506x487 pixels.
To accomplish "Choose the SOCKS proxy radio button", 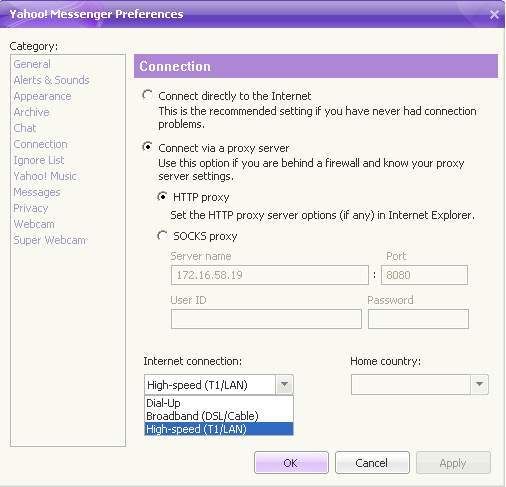I will [162, 236].
